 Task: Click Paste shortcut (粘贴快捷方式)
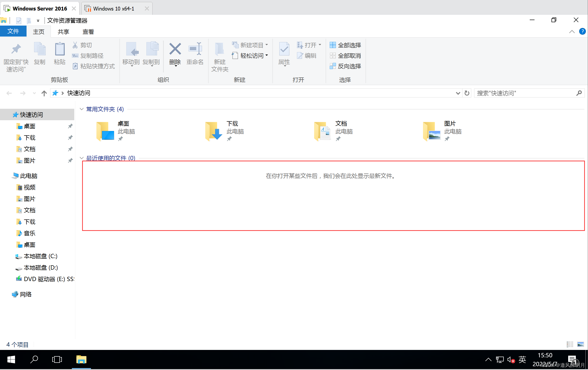click(94, 66)
